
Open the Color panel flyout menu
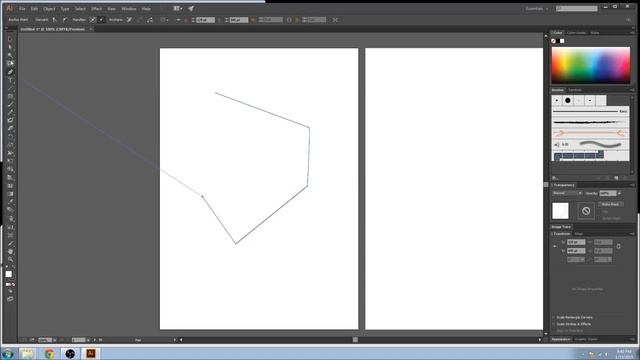pos(632,33)
